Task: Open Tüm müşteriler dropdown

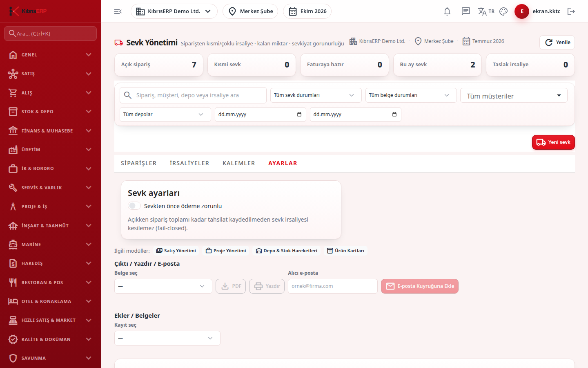Action: (514, 95)
